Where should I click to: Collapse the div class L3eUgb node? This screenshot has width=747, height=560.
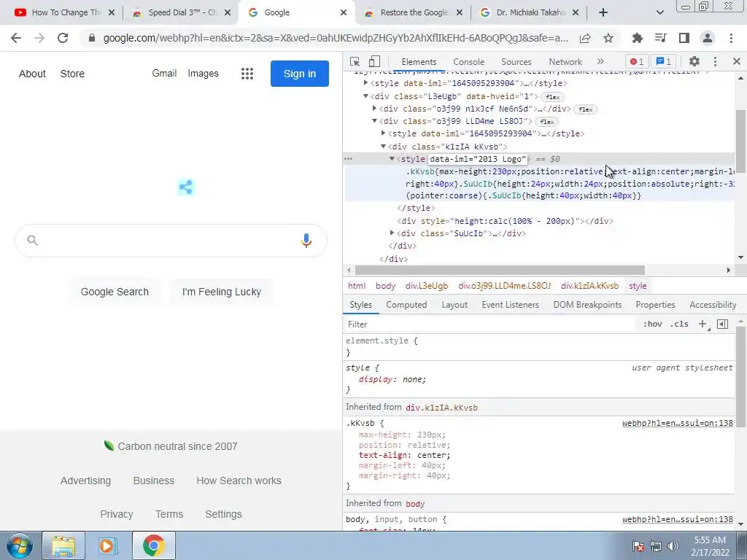click(x=366, y=96)
